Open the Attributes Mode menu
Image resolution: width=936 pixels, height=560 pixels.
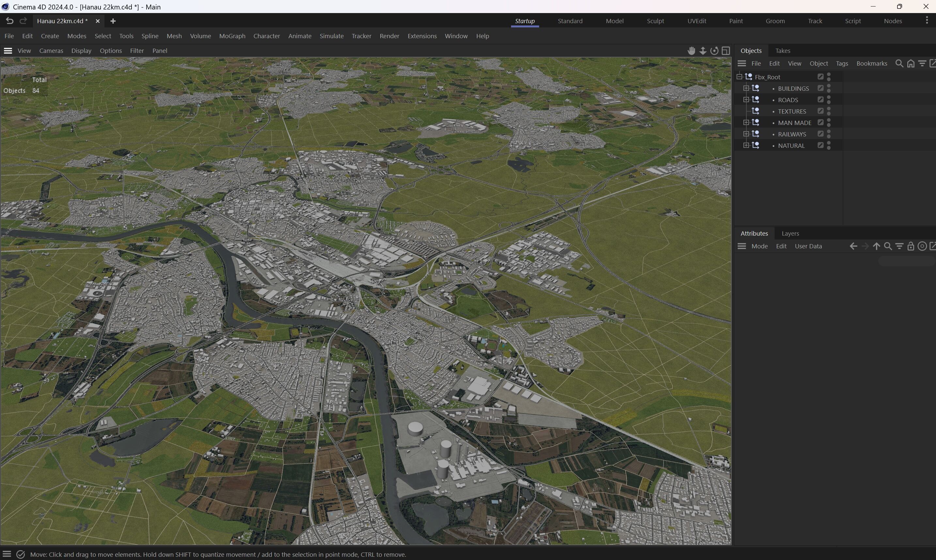click(x=759, y=246)
